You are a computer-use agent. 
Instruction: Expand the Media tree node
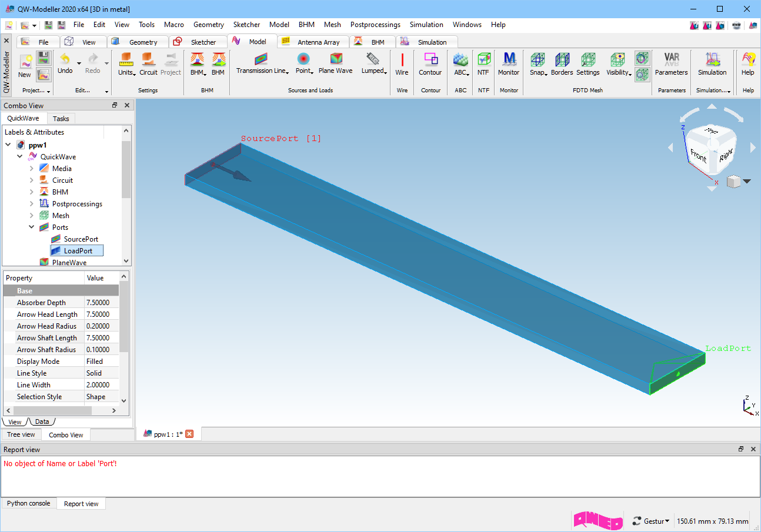[32, 169]
